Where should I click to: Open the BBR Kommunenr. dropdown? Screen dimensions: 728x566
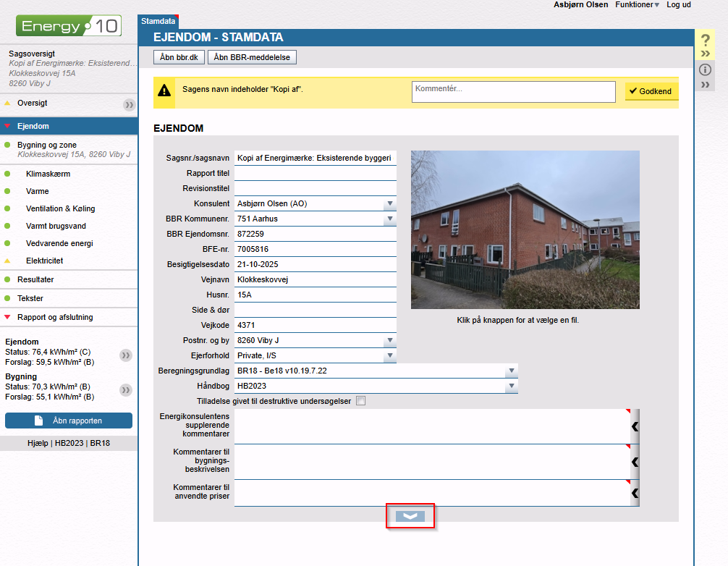[x=390, y=219]
